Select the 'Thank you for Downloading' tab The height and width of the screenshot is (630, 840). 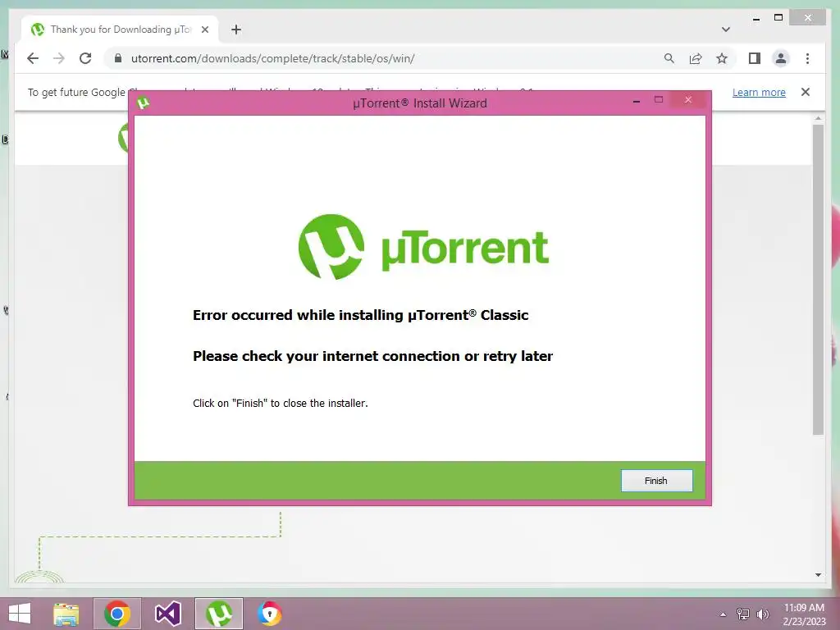coord(120,30)
